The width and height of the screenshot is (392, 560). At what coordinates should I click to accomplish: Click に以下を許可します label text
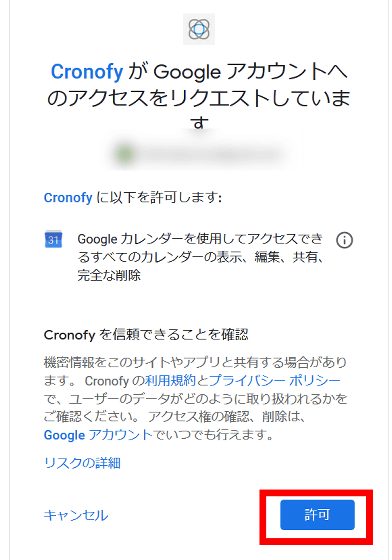[159, 197]
